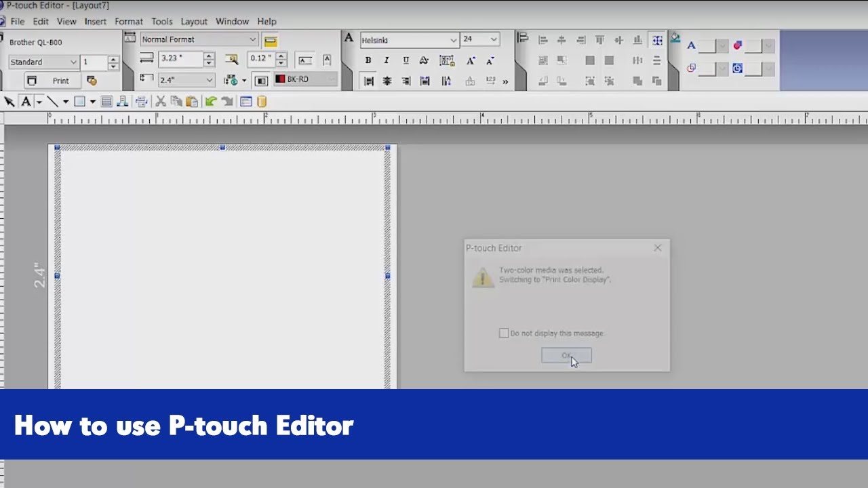The image size is (868, 488).
Task: Click the text effects outline icon
Action: 424,60
